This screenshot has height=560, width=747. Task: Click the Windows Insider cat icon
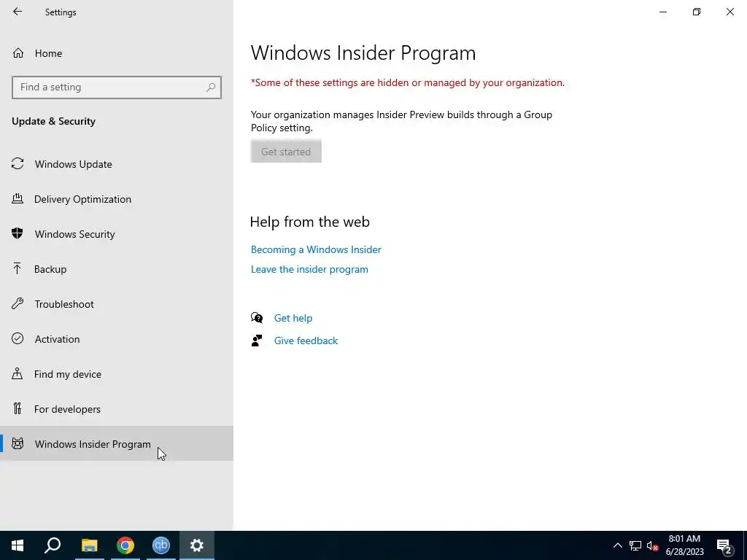[x=18, y=444]
